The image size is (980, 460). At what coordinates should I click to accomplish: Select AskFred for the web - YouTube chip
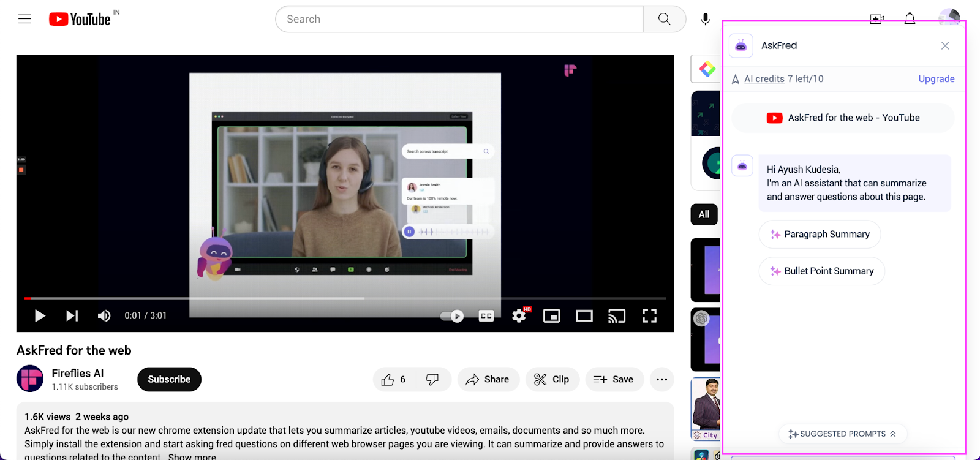(843, 118)
